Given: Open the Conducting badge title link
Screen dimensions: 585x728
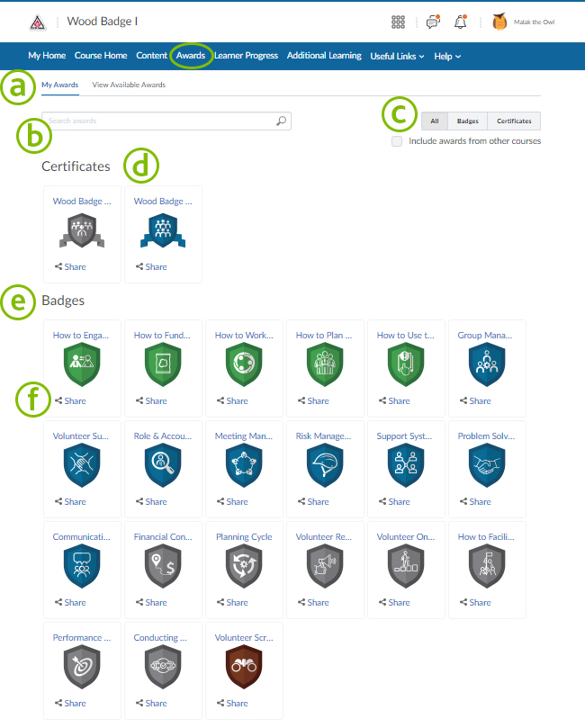Looking at the screenshot, I should pyautogui.click(x=160, y=638).
